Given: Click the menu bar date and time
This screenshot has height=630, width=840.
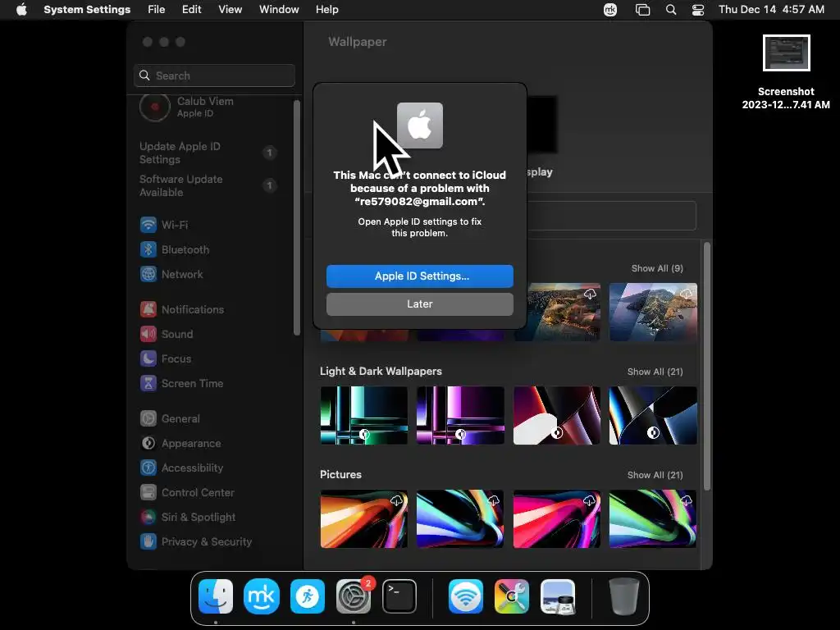Looking at the screenshot, I should point(771,10).
